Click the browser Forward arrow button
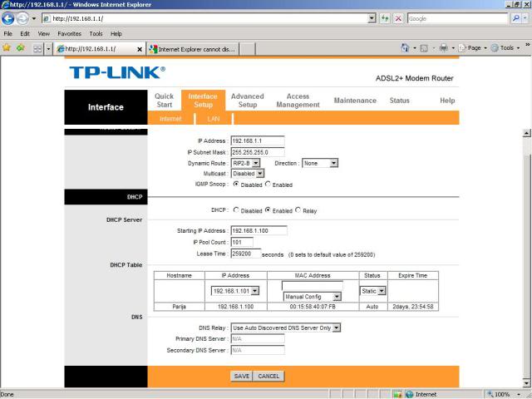Screen dimensions: 532x399 point(22,18)
